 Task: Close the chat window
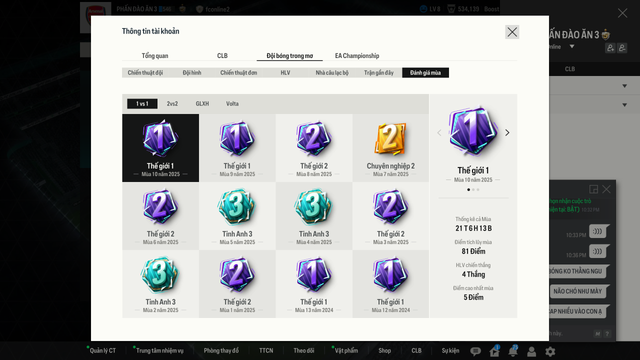tap(607, 189)
